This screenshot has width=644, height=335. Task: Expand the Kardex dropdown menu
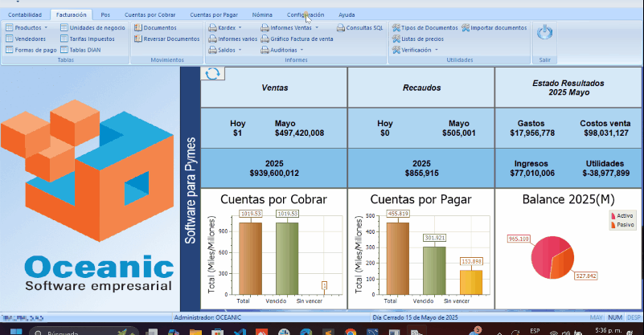click(227, 27)
